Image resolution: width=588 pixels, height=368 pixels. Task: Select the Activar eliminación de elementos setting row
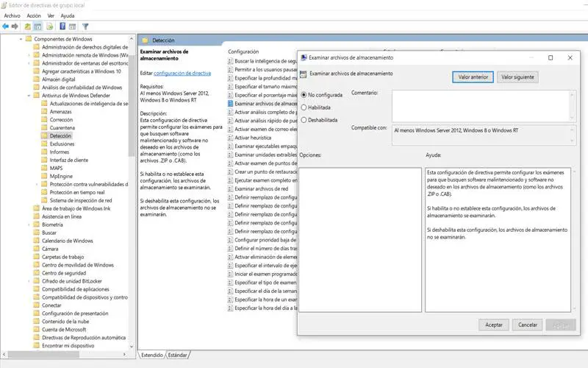(x=262, y=257)
